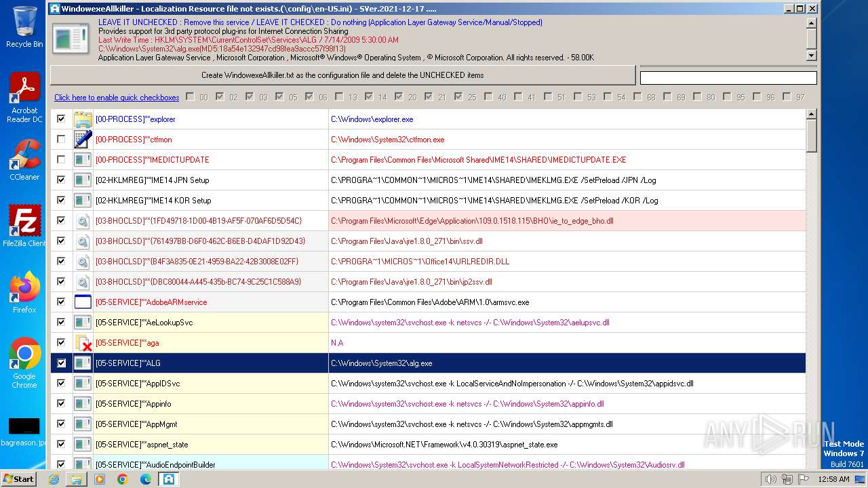Check the ctfmon process checkbox
This screenshot has height=488, width=868.
click(61, 139)
